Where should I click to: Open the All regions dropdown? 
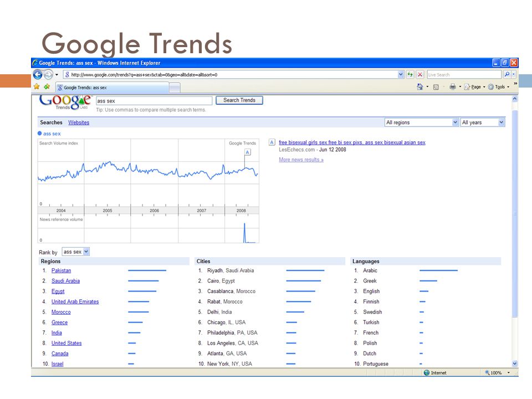421,122
